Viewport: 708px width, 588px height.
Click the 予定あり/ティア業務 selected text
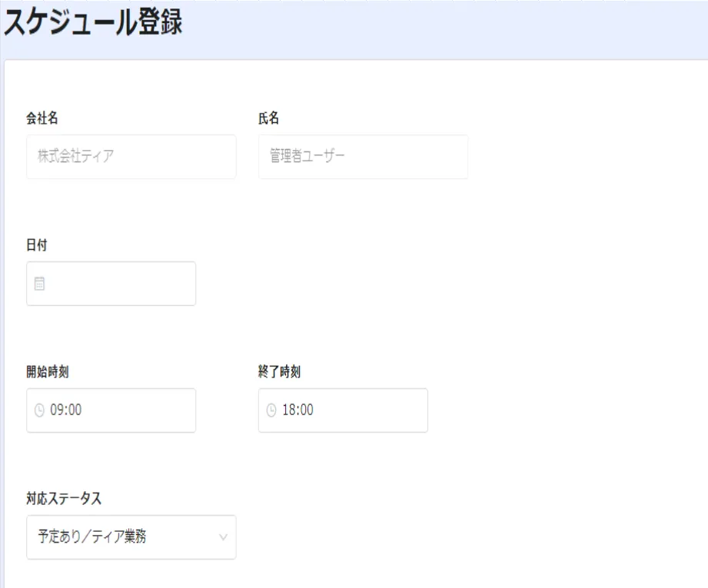click(x=92, y=537)
